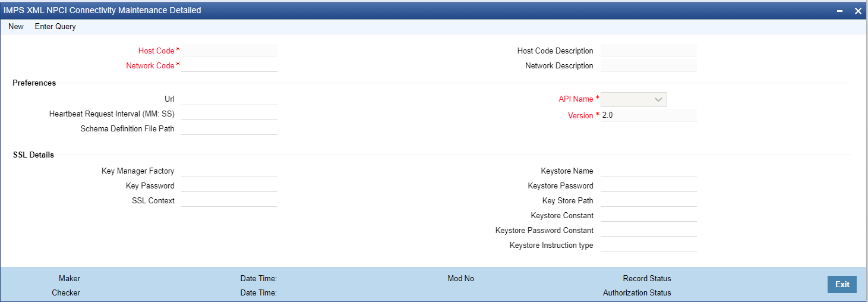Click Enter Query in the toolbar
Viewport: 868px width, 302px height.
point(55,26)
